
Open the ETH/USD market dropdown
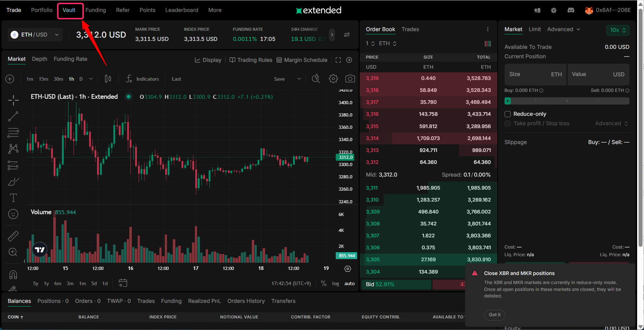click(35, 35)
